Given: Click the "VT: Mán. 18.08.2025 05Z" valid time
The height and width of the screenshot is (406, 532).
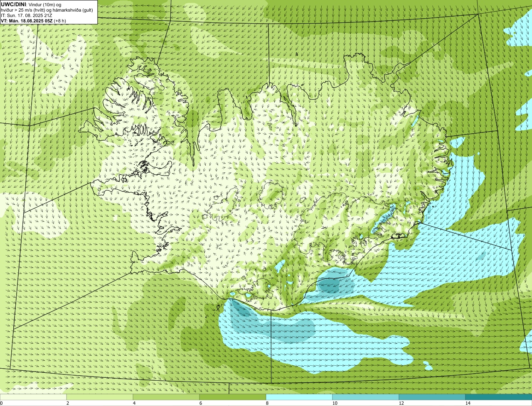Looking at the screenshot, I should pyautogui.click(x=27, y=20).
